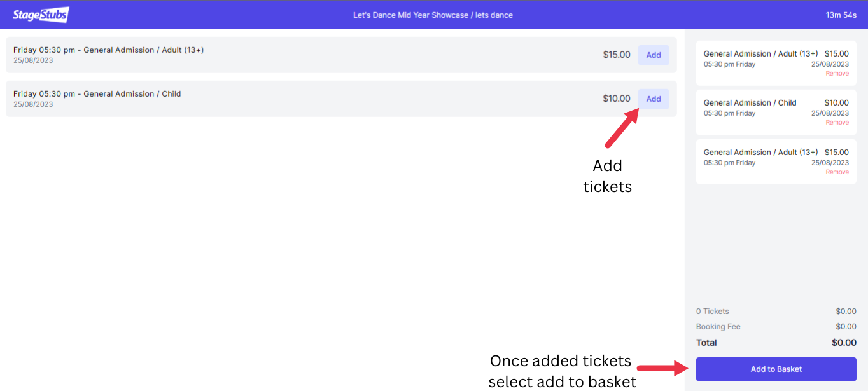Select the first cart item card

776,63
